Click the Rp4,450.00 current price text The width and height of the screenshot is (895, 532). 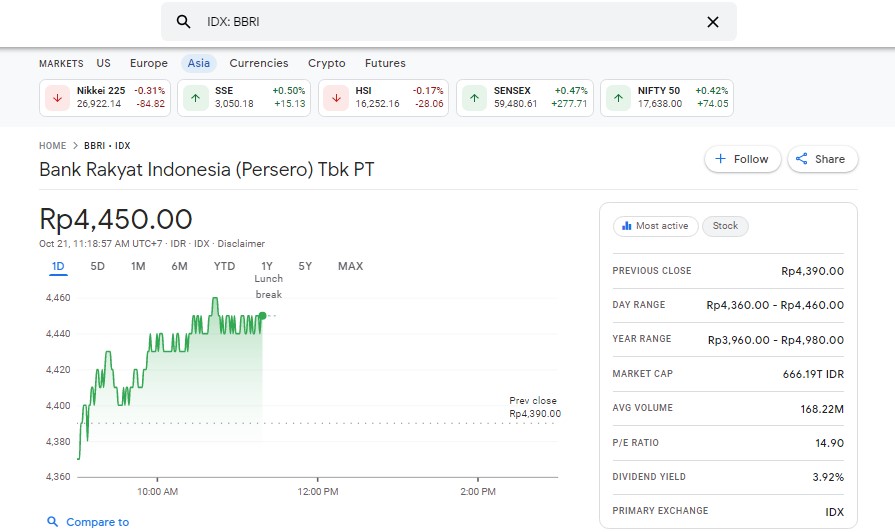(116, 220)
